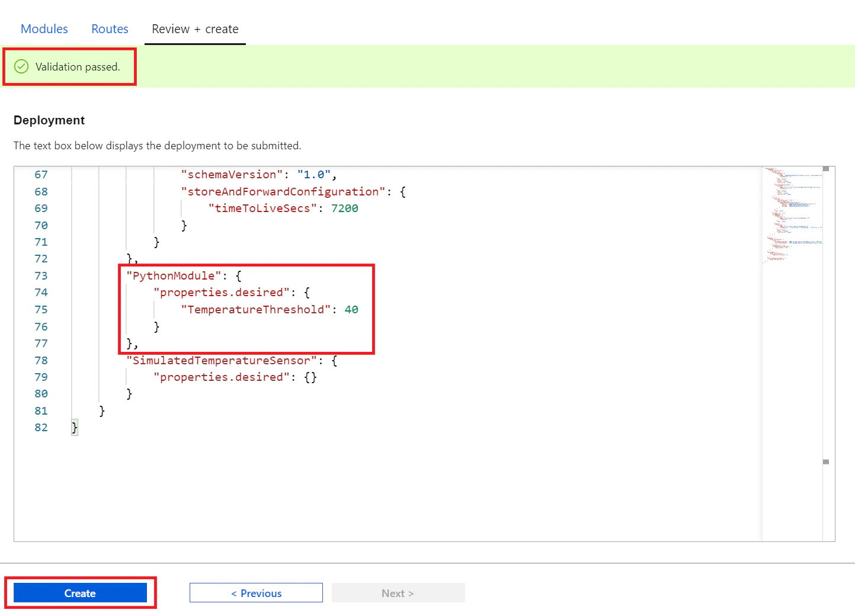The image size is (855, 616).
Task: Click the "PythonModule" key
Action: click(x=174, y=276)
